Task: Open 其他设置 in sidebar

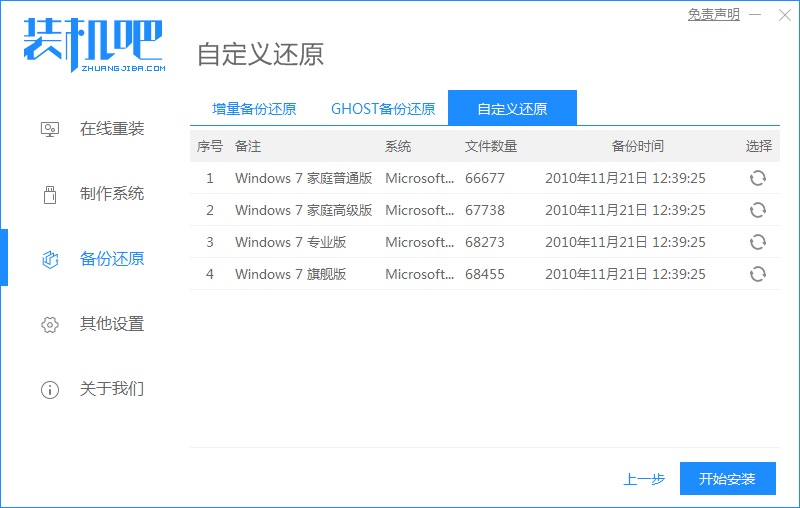Action: 112,324
